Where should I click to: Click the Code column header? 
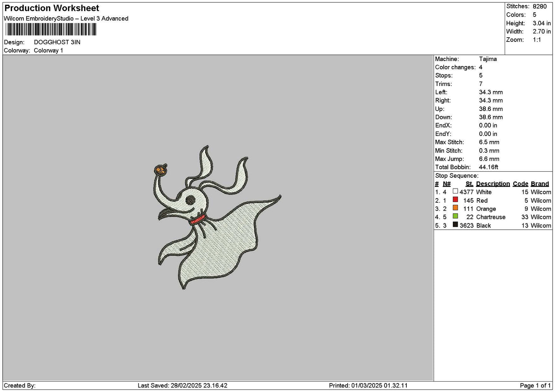point(520,184)
